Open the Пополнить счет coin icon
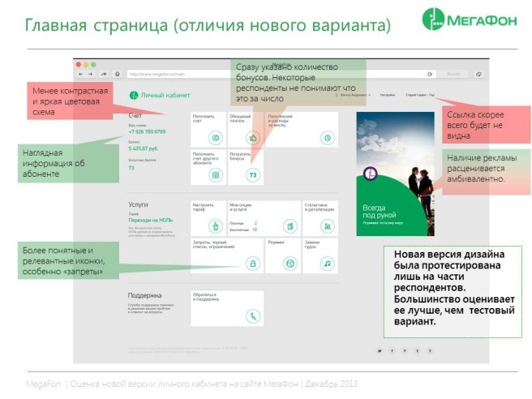The width and height of the screenshot is (532, 399). click(216, 138)
